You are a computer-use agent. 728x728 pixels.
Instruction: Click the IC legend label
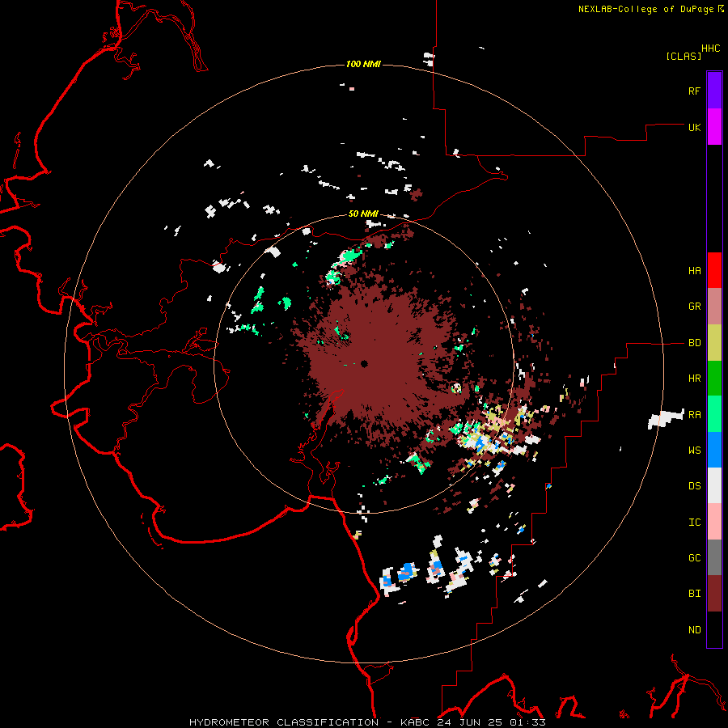(x=694, y=523)
